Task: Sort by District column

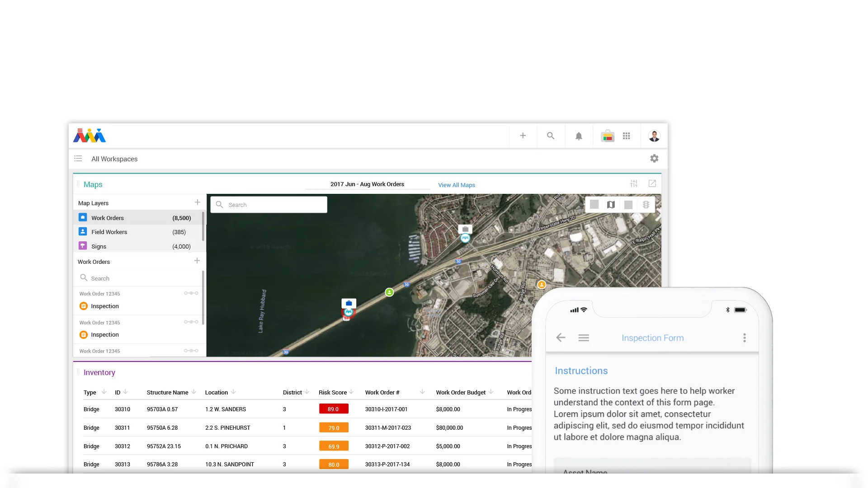Action: [x=307, y=392]
